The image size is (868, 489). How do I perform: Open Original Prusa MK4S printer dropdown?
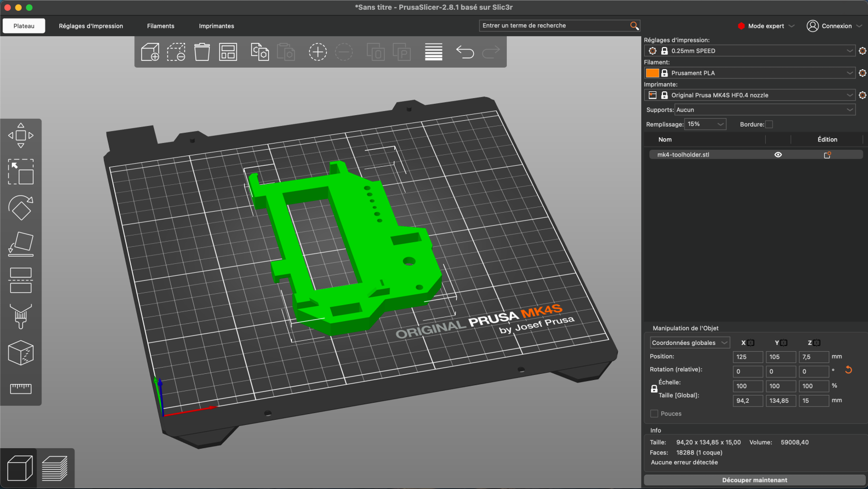coord(750,95)
